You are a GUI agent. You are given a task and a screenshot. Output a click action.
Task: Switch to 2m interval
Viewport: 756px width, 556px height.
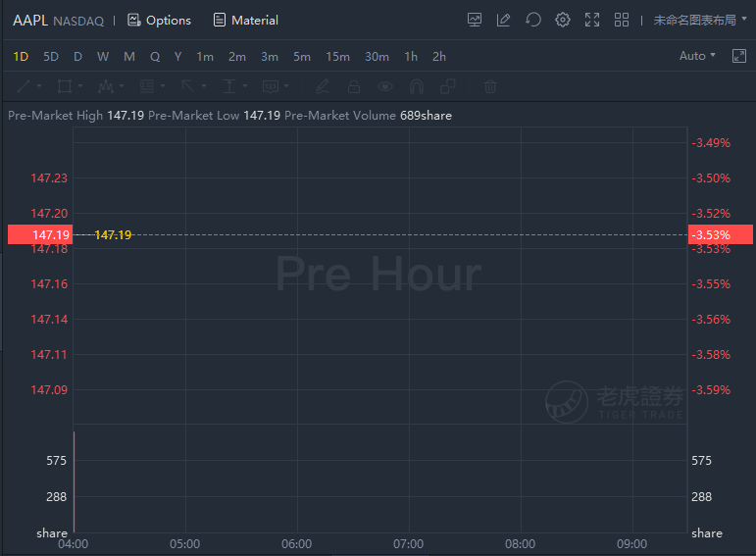(x=237, y=57)
